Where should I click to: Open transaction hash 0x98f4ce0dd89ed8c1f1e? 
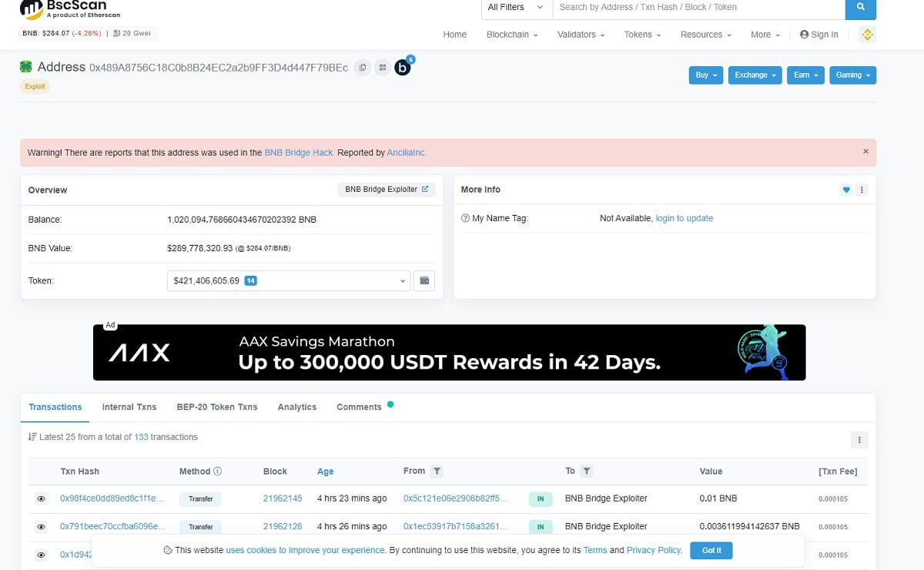point(112,498)
